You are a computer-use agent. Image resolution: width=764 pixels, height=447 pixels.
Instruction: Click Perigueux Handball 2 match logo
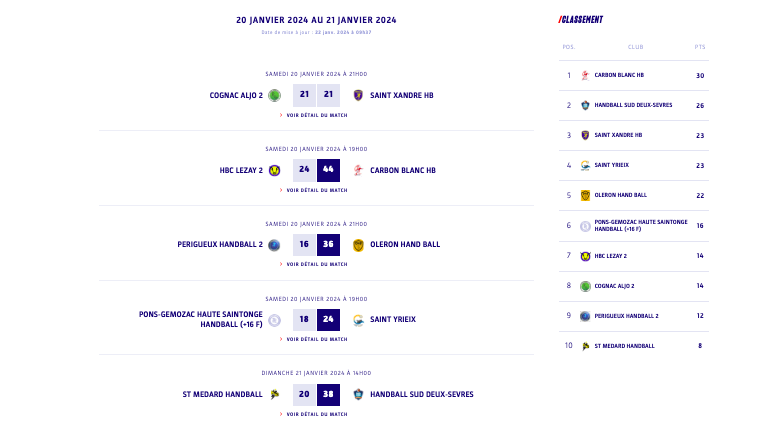(x=274, y=245)
